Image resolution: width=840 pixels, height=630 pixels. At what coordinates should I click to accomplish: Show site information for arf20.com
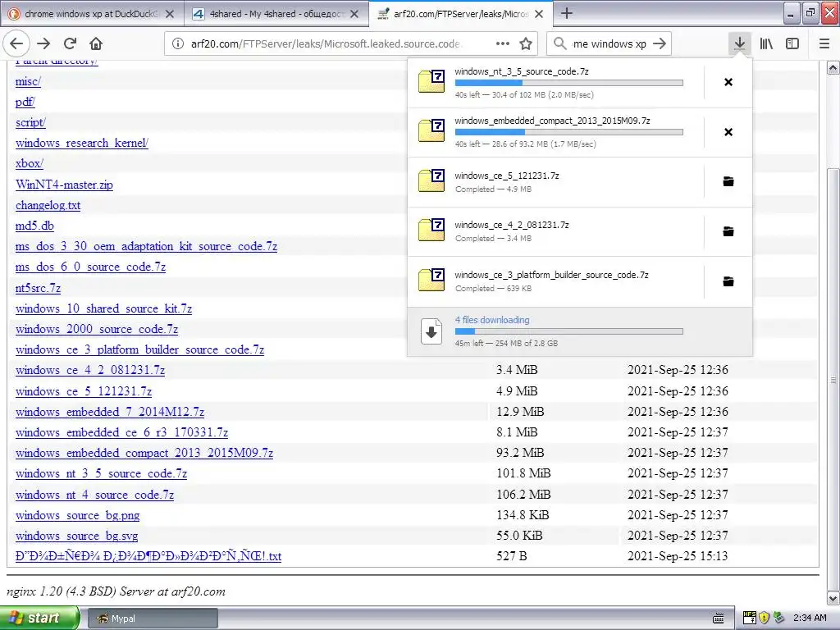(178, 44)
